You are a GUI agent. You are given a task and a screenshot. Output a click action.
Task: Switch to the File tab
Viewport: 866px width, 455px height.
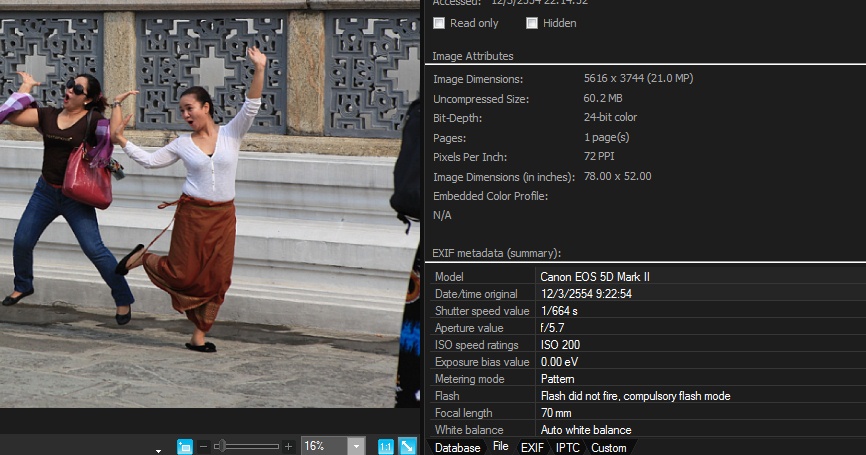pyautogui.click(x=500, y=446)
